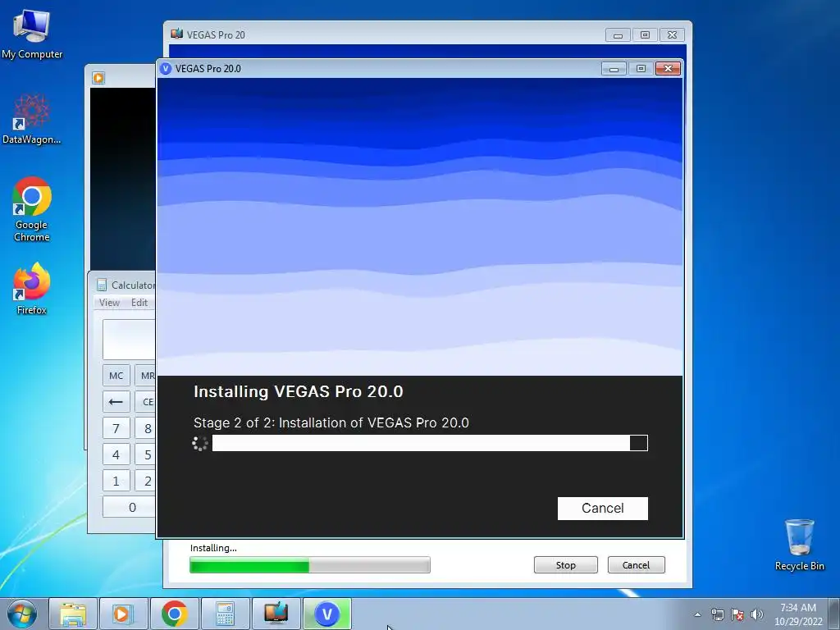Viewport: 840px width, 630px height.
Task: Click the Calculator title bar icon
Action: pyautogui.click(x=102, y=285)
